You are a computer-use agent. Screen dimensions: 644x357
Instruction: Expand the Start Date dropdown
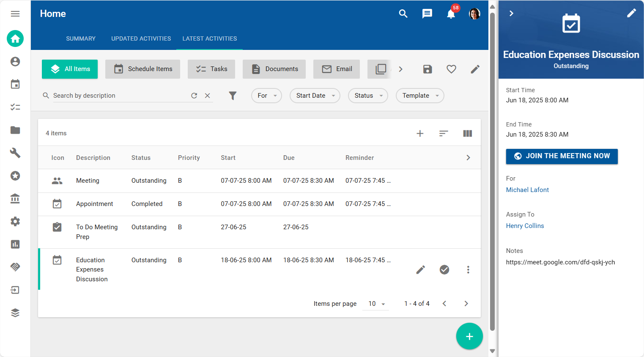pos(315,96)
